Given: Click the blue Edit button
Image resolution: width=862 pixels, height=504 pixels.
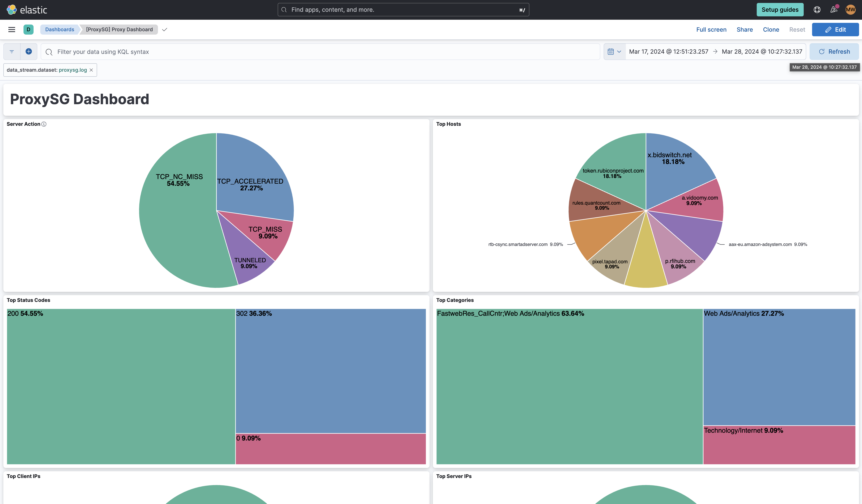Looking at the screenshot, I should (835, 29).
